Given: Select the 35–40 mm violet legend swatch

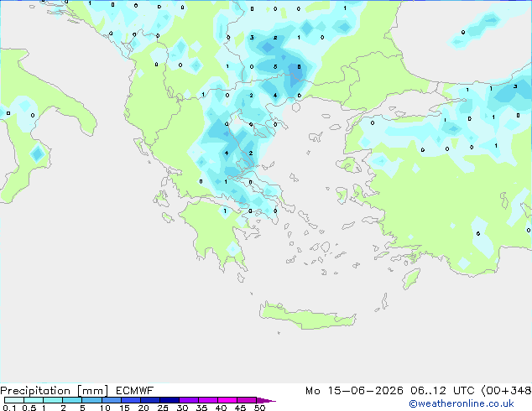Looking at the screenshot, I should pos(207,400).
